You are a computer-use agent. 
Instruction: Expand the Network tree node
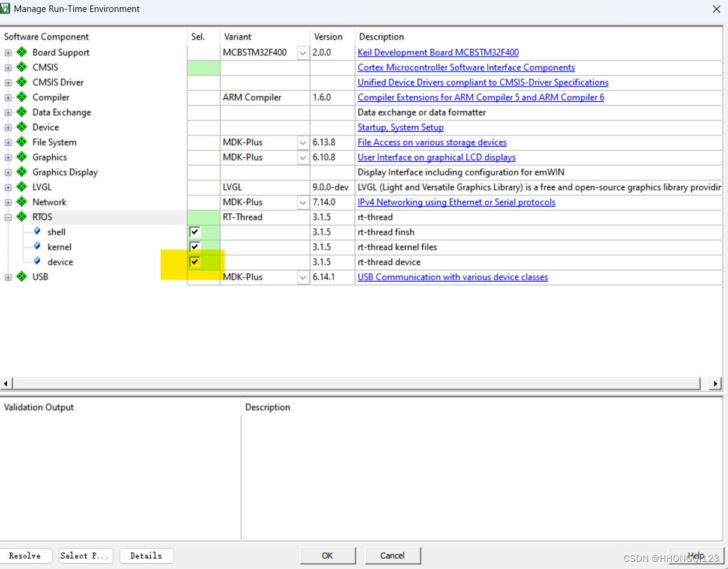tap(8, 202)
